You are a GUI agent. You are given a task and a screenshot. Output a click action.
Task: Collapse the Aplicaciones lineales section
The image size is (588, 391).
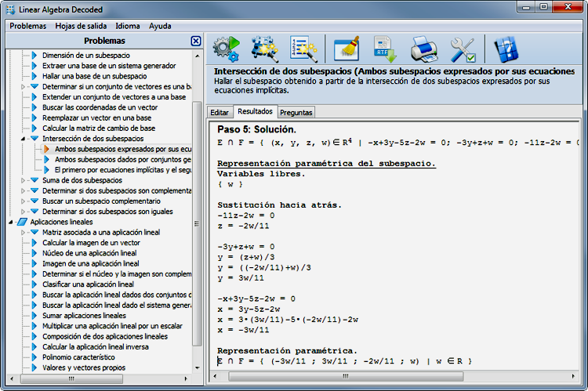[11, 222]
